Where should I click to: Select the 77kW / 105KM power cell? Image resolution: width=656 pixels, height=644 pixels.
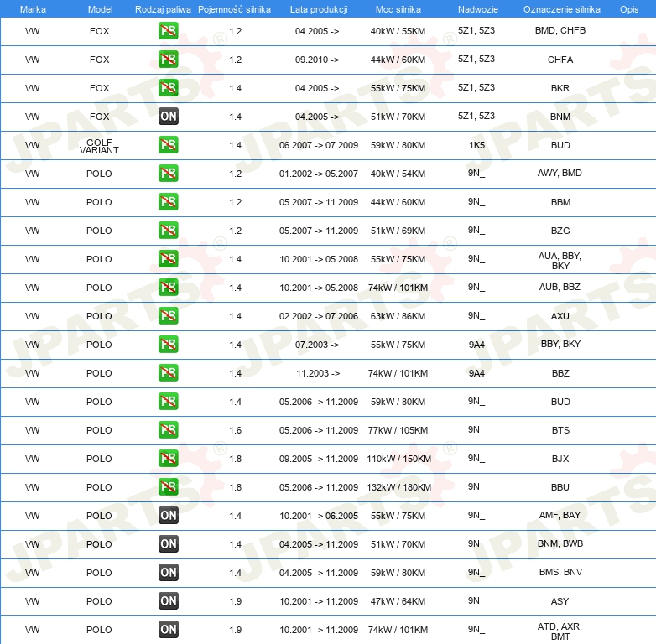coord(398,430)
